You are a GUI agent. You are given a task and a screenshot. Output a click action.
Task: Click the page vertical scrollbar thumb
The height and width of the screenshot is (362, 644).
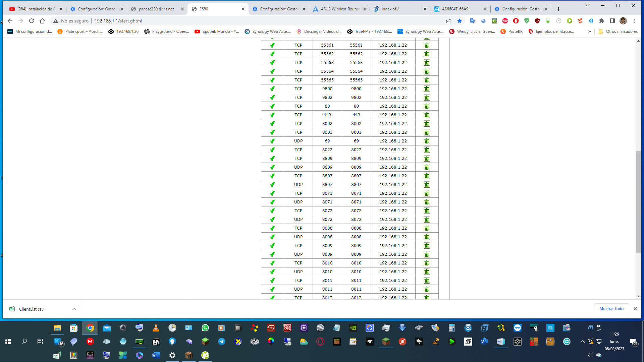[638, 201]
